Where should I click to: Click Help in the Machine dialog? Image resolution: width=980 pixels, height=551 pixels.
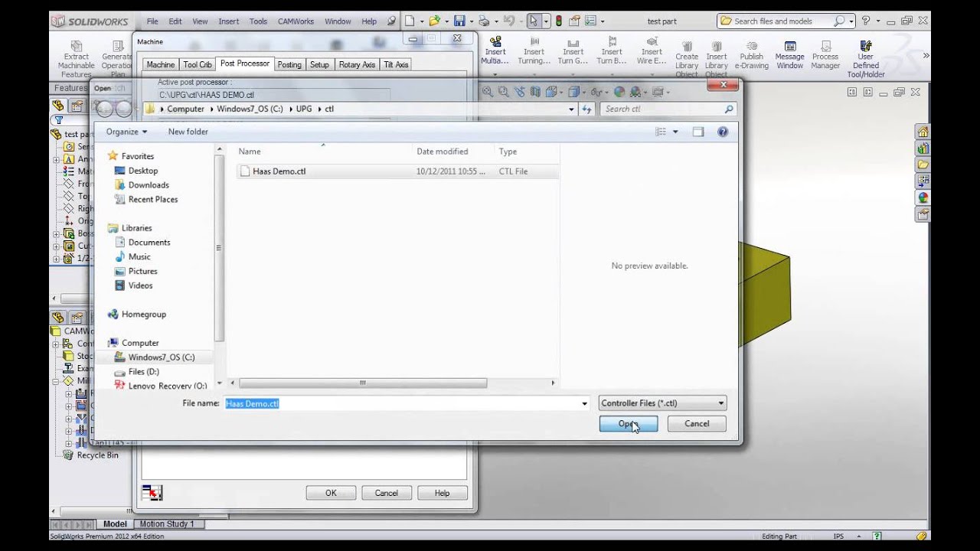[x=442, y=493]
